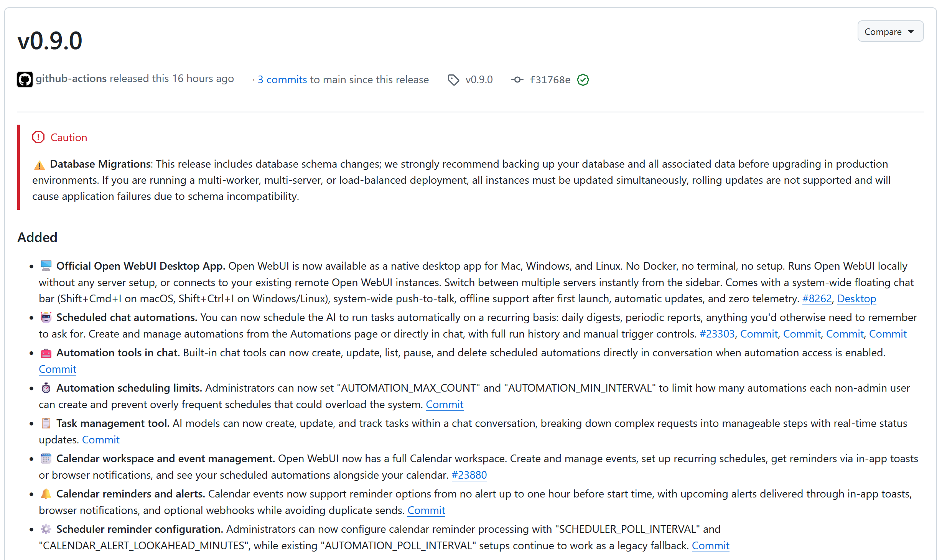Open the github-actions author link
The height and width of the screenshot is (560, 942).
pos(71,79)
